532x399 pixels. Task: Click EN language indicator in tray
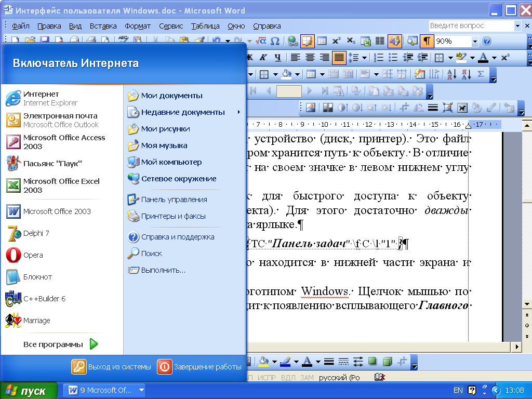click(458, 391)
